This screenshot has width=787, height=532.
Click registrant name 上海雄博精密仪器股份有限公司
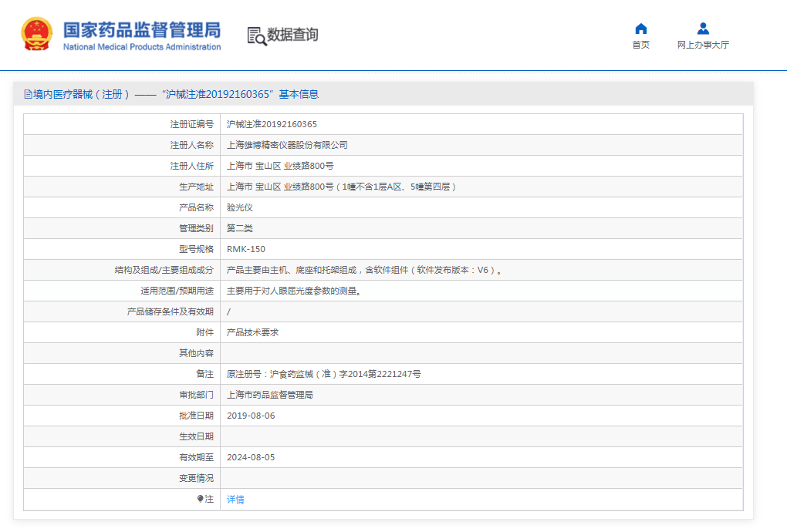pos(287,145)
